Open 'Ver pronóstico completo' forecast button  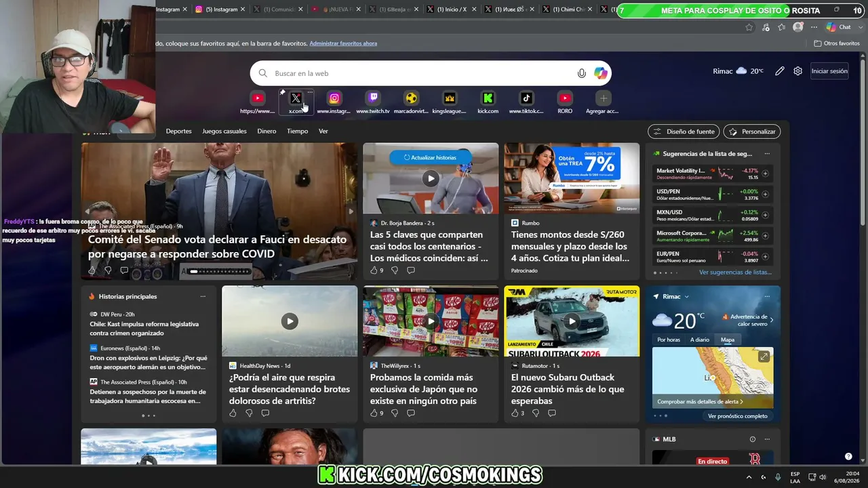(738, 416)
